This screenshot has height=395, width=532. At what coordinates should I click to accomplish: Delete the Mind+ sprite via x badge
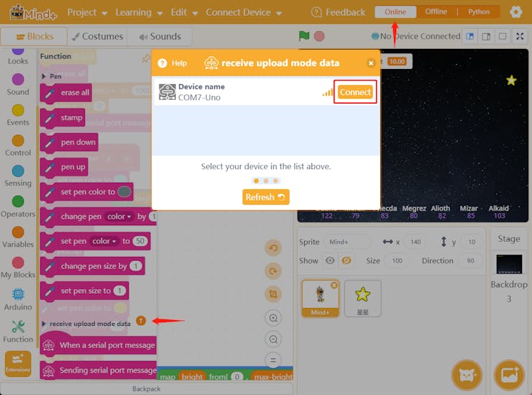pyautogui.click(x=334, y=286)
